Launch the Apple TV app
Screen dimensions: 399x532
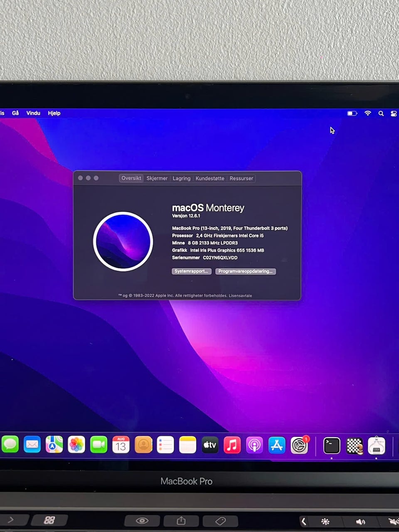(210, 445)
